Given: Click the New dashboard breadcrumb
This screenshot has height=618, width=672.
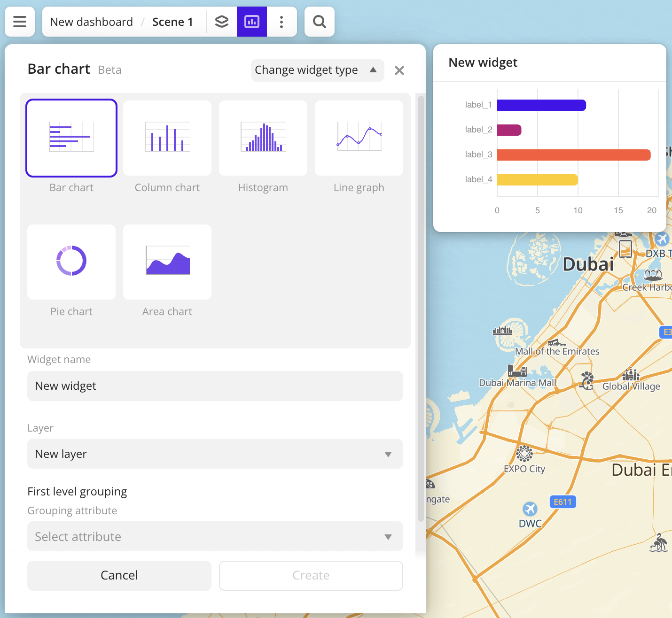Looking at the screenshot, I should pos(92,22).
